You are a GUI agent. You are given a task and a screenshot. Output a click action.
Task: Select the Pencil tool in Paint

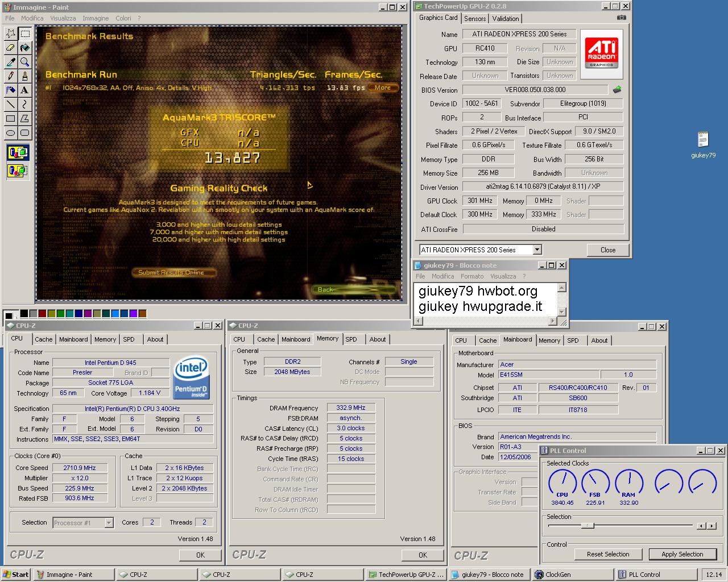tap(10, 76)
